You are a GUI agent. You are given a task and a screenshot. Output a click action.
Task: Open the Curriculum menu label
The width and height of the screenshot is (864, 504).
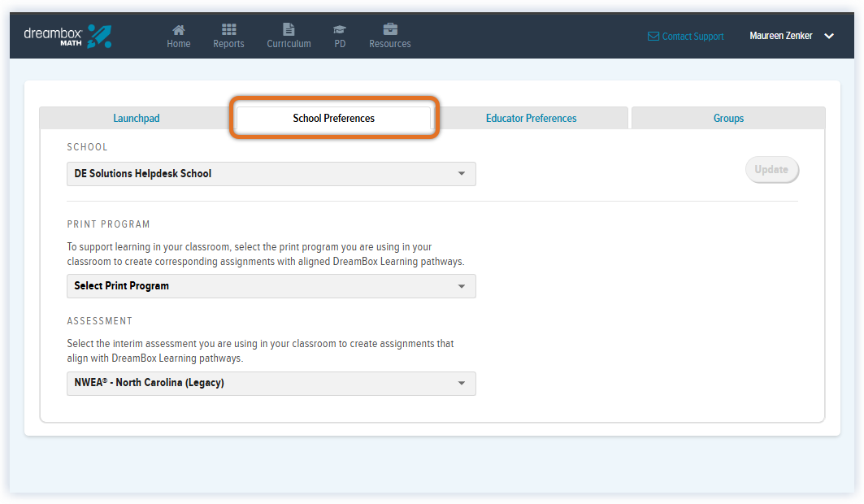coord(289,44)
